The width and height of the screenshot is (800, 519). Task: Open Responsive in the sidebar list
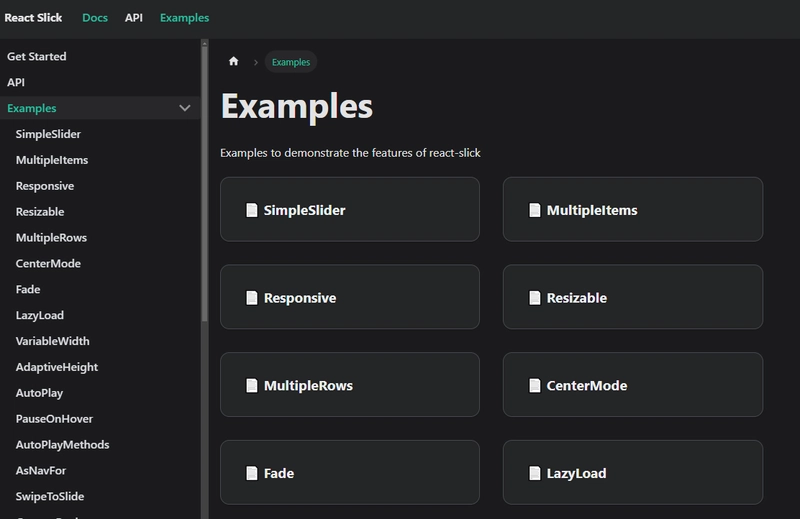click(x=45, y=186)
